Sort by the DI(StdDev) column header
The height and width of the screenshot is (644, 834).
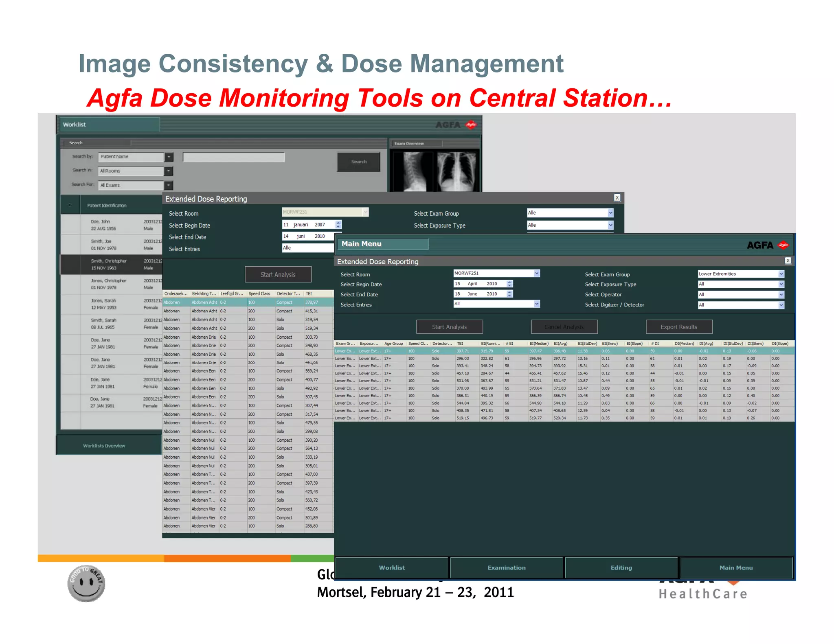click(x=733, y=344)
